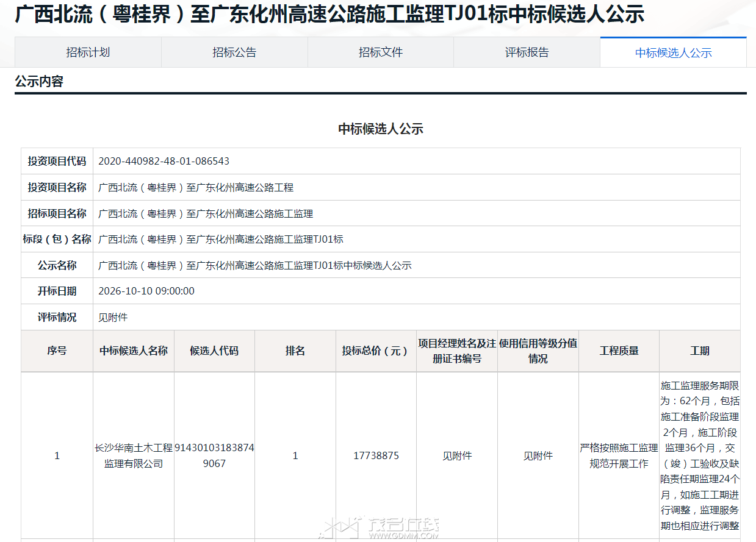This screenshot has width=756, height=542.
Task: Open the 评标报告 tab
Action: (x=527, y=52)
